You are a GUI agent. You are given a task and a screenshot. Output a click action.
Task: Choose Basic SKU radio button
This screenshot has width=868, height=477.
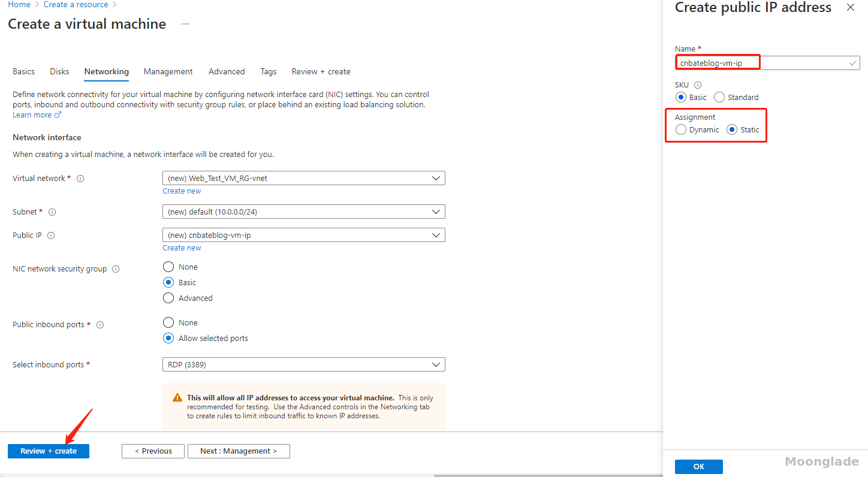pos(680,97)
